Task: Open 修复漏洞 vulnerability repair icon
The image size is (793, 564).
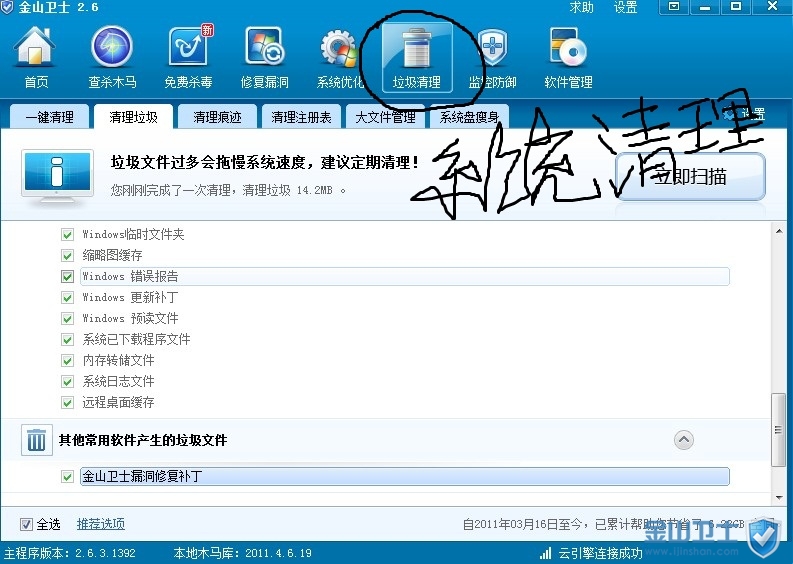Action: (x=264, y=47)
